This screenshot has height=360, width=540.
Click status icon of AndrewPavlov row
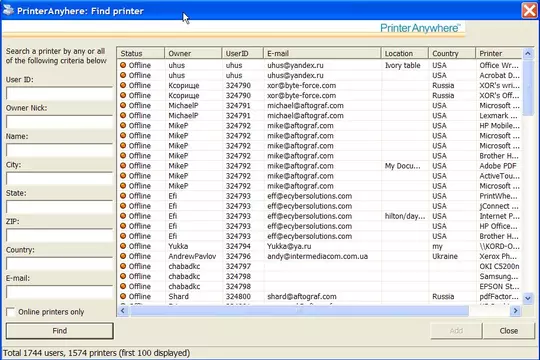tap(123, 256)
